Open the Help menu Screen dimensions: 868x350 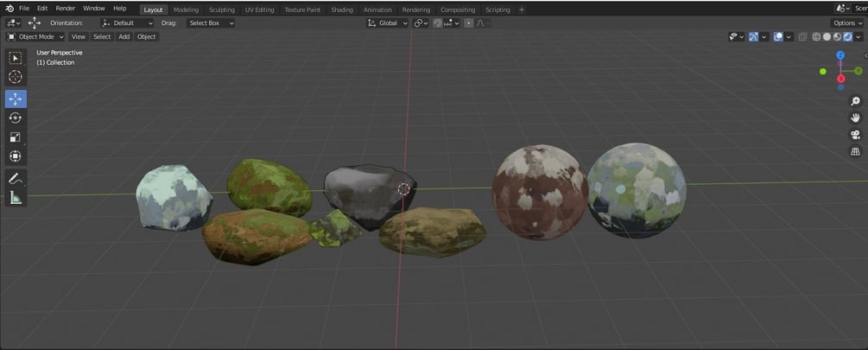pos(119,9)
